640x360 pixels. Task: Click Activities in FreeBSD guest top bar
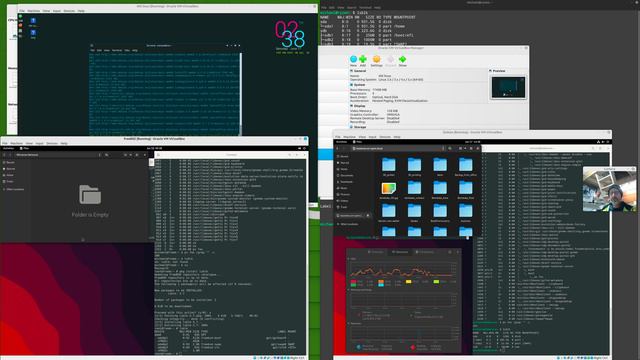point(9,148)
